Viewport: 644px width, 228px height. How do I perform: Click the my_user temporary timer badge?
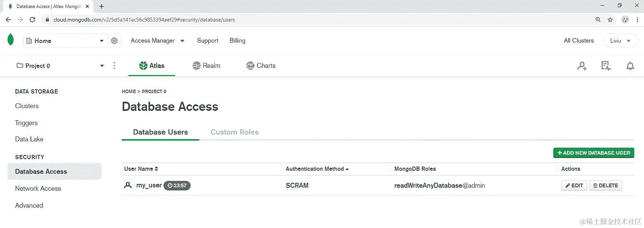177,185
